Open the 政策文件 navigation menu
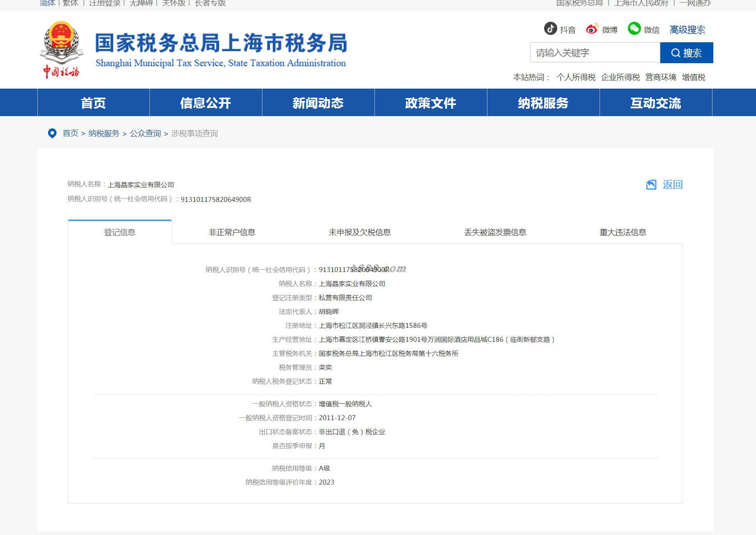Screen dimensions: 756x535 pyautogui.click(x=431, y=103)
